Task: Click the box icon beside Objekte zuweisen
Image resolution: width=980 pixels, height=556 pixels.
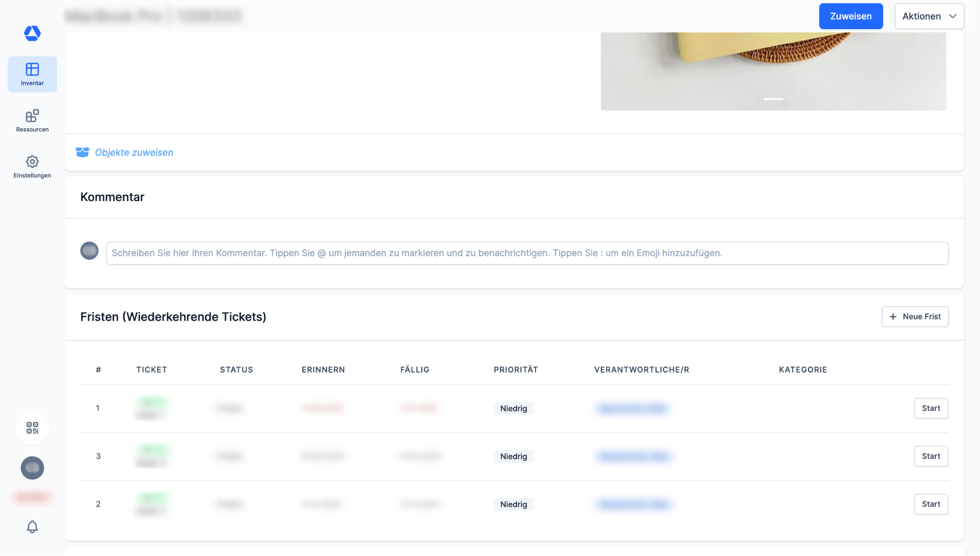Action: tap(82, 152)
